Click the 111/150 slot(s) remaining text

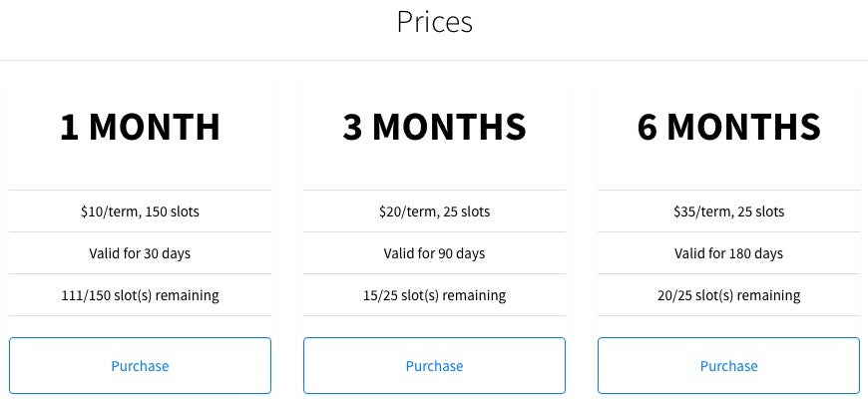coord(140,295)
